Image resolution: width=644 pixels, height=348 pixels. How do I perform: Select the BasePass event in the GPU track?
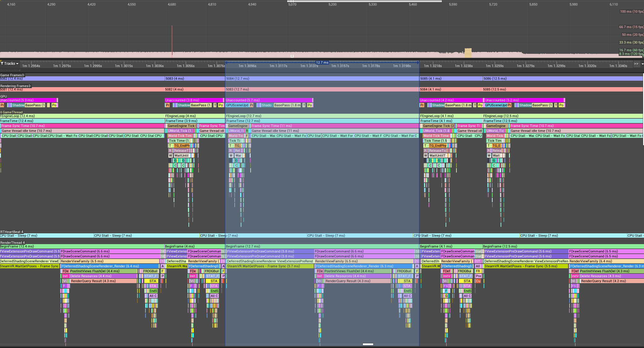pyautogui.click(x=287, y=105)
